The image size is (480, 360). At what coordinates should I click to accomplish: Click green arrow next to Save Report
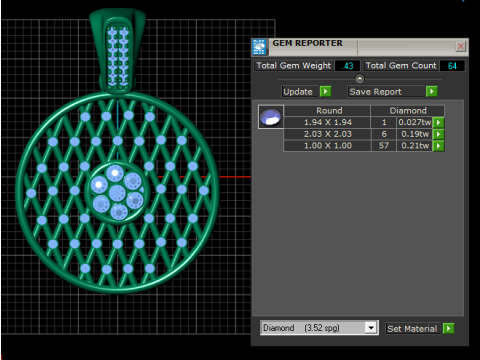(x=432, y=91)
